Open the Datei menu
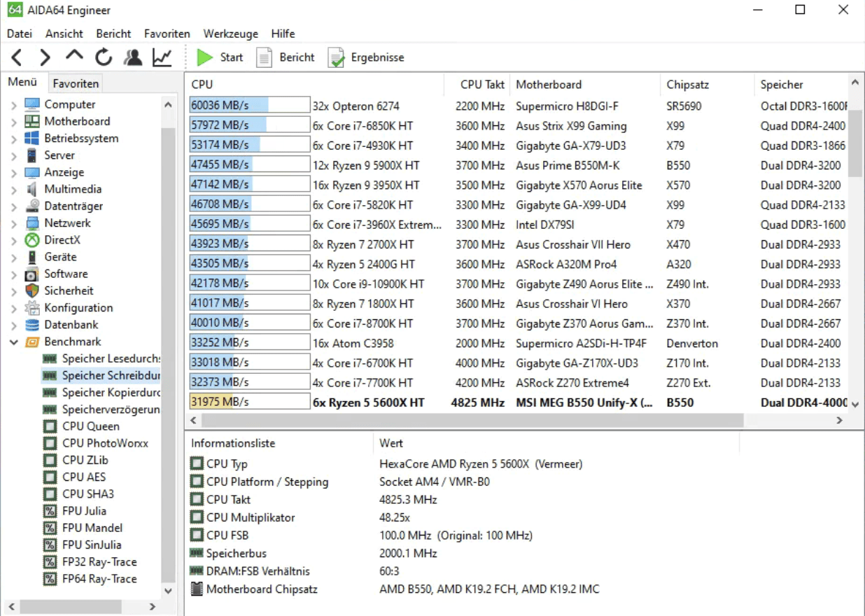Screen dimensions: 865x616 [x=20, y=34]
